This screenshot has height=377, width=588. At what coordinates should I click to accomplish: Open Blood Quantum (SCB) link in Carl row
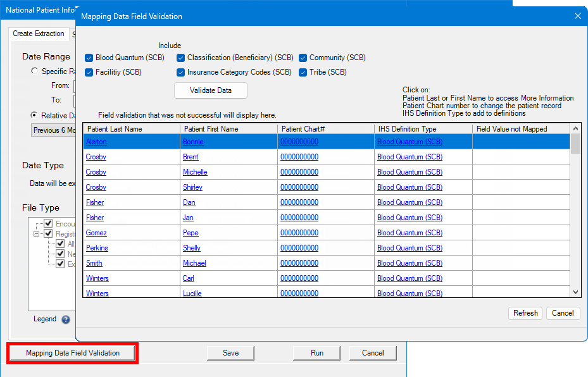410,278
